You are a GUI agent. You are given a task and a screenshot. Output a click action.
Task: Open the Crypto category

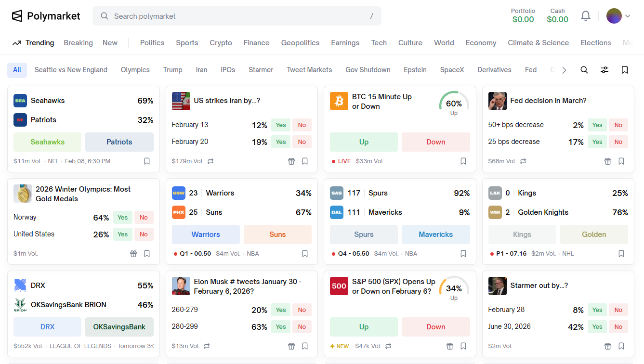pos(221,43)
